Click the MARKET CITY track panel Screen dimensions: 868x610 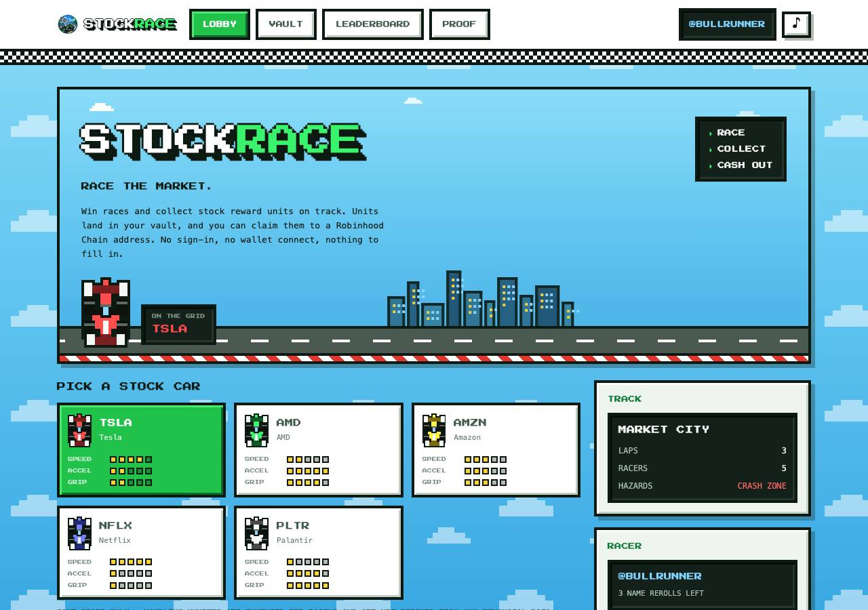(702, 457)
